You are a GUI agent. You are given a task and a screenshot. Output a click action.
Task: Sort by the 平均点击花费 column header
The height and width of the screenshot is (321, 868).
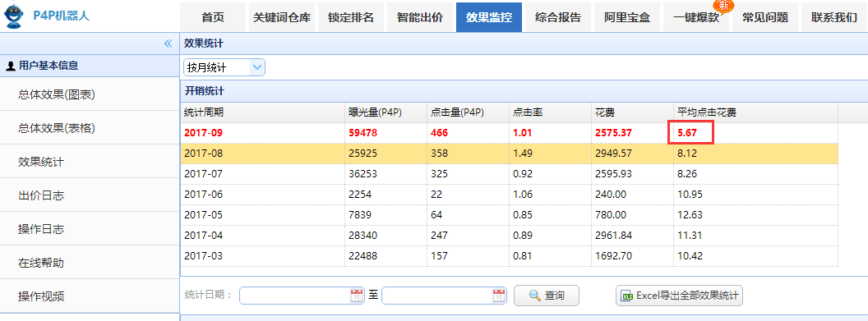pos(755,112)
